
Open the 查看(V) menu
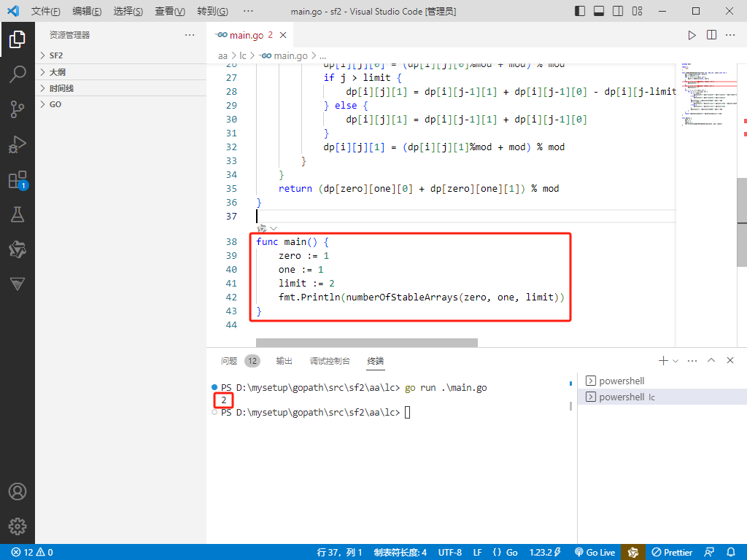(170, 12)
